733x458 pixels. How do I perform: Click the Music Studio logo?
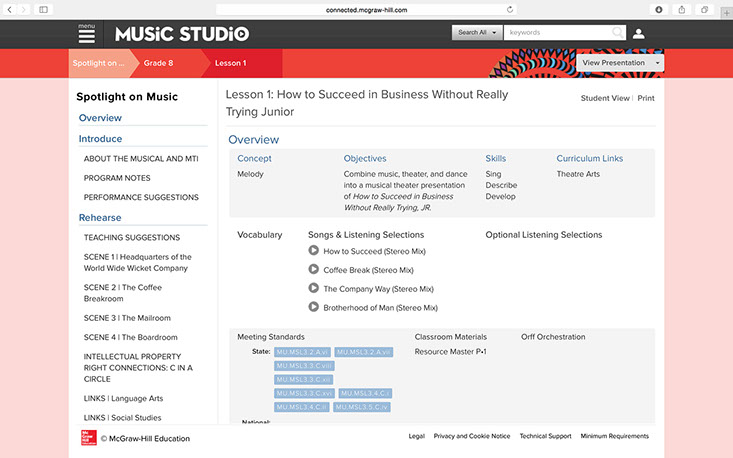click(x=182, y=34)
